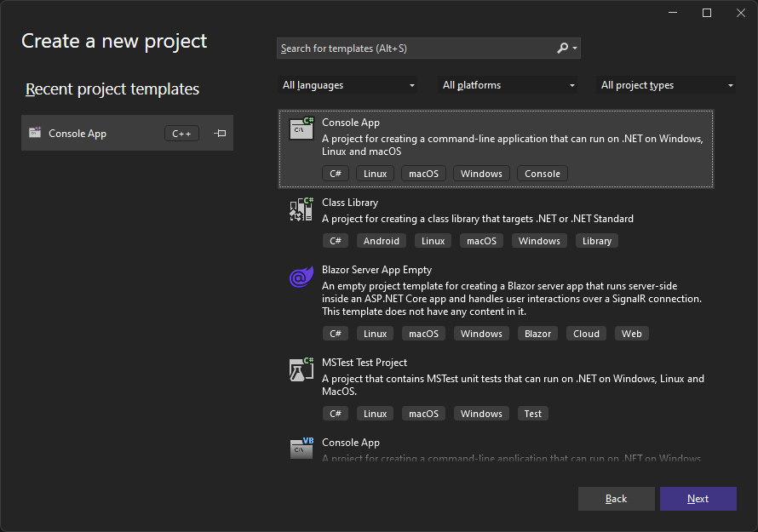The height and width of the screenshot is (532, 758).
Task: Click in the Search for templates field
Action: [x=416, y=49]
